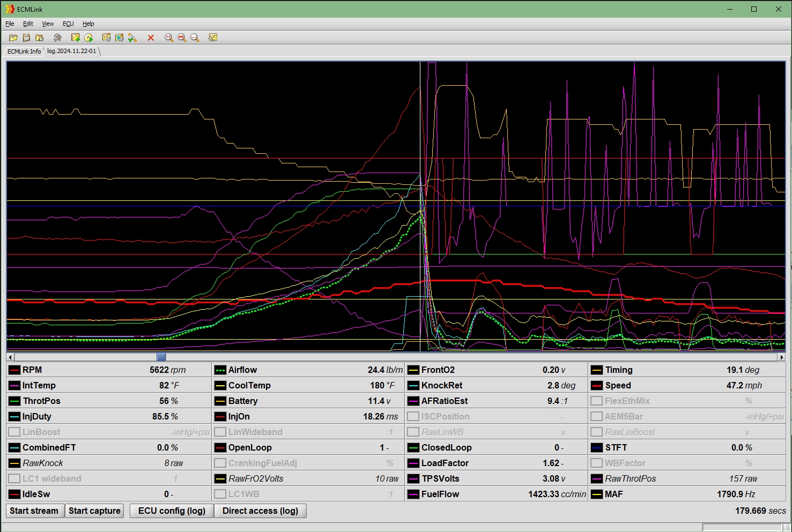
Task: Enable the ISCPosition checkbox
Action: point(413,416)
